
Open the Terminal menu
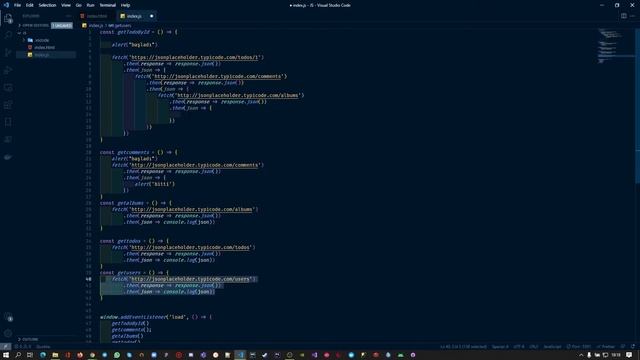coord(107,5)
